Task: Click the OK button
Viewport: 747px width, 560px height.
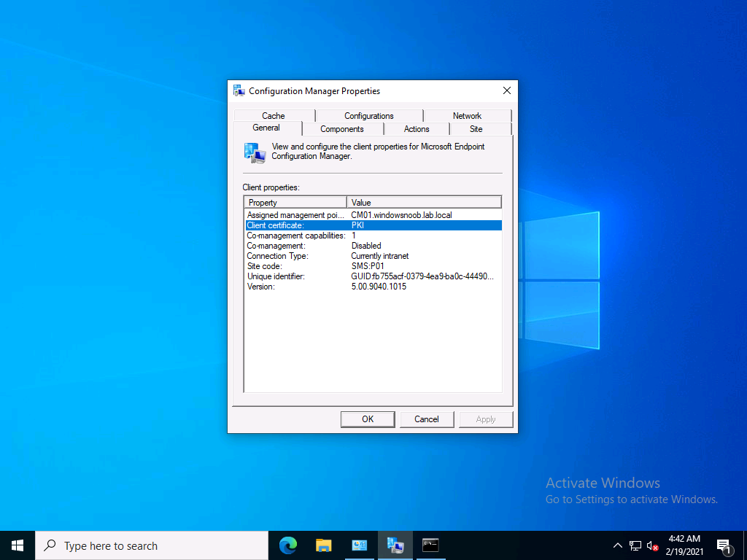Action: tap(368, 419)
